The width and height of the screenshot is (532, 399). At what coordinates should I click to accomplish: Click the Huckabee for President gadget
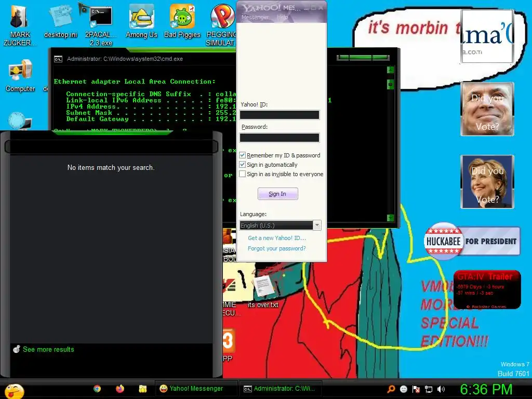(x=472, y=241)
